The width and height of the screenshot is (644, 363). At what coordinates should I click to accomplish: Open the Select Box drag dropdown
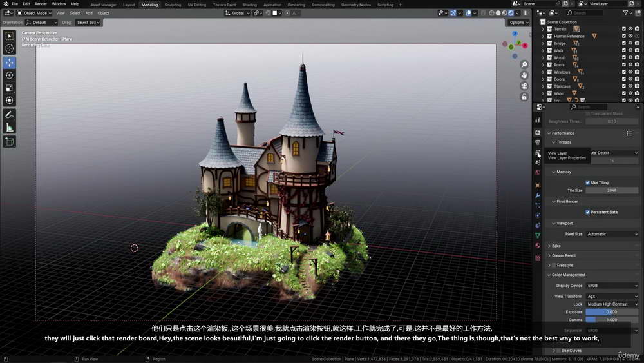(88, 23)
